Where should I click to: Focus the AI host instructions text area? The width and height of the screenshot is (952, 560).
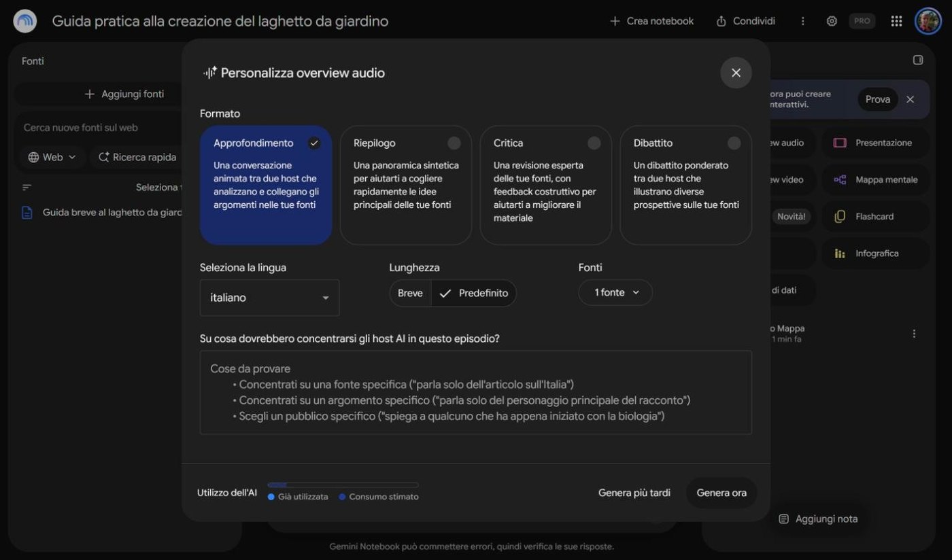click(476, 392)
